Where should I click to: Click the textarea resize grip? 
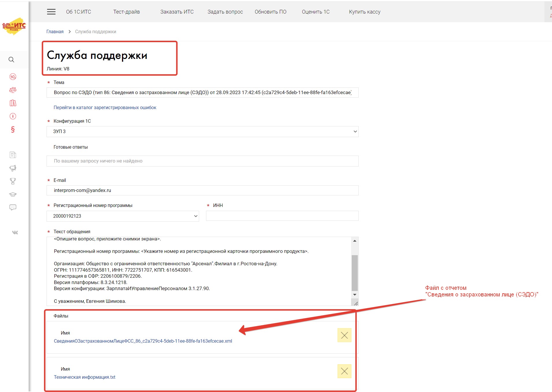(356, 303)
